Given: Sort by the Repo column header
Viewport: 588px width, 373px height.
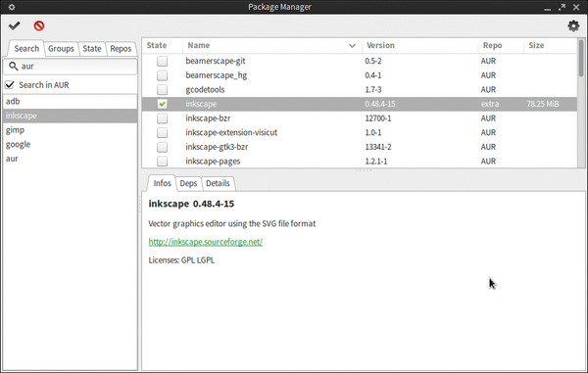Looking at the screenshot, I should point(501,45).
